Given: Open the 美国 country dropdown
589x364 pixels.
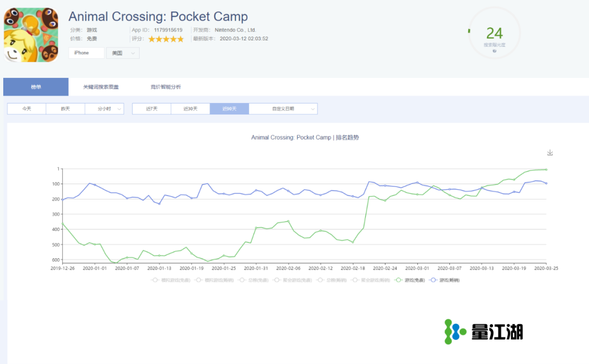Looking at the screenshot, I should point(123,53).
